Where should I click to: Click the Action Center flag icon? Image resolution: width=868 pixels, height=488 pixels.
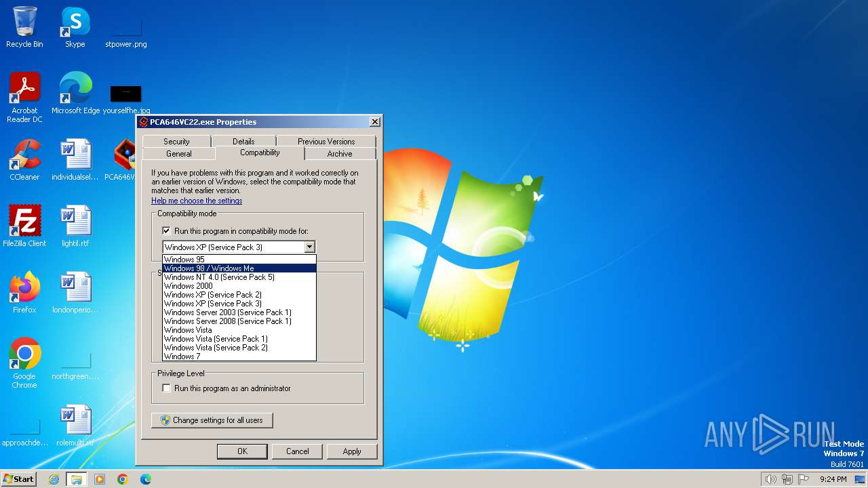coord(804,479)
